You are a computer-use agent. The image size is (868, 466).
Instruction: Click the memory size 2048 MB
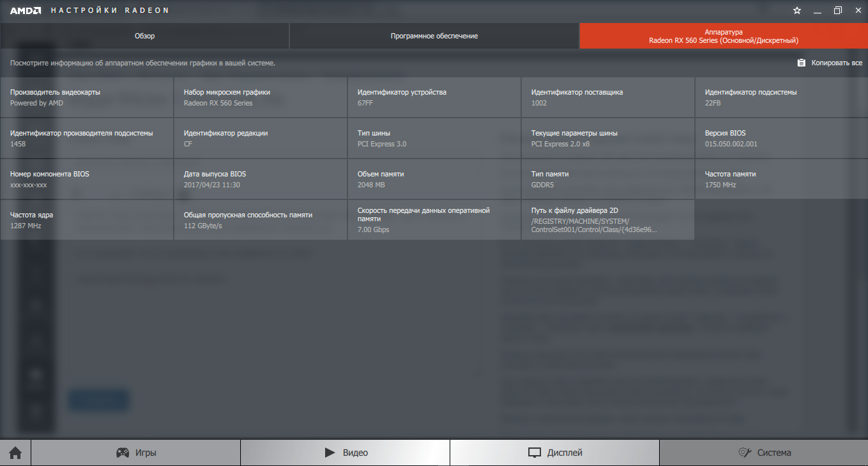tap(371, 185)
